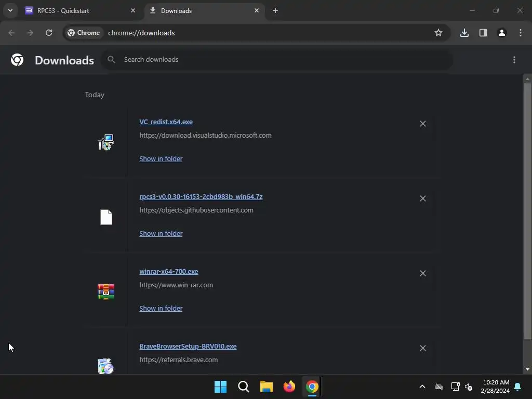The image size is (532, 399).
Task: Click the Brave setup installer file icon
Action: coord(106,366)
